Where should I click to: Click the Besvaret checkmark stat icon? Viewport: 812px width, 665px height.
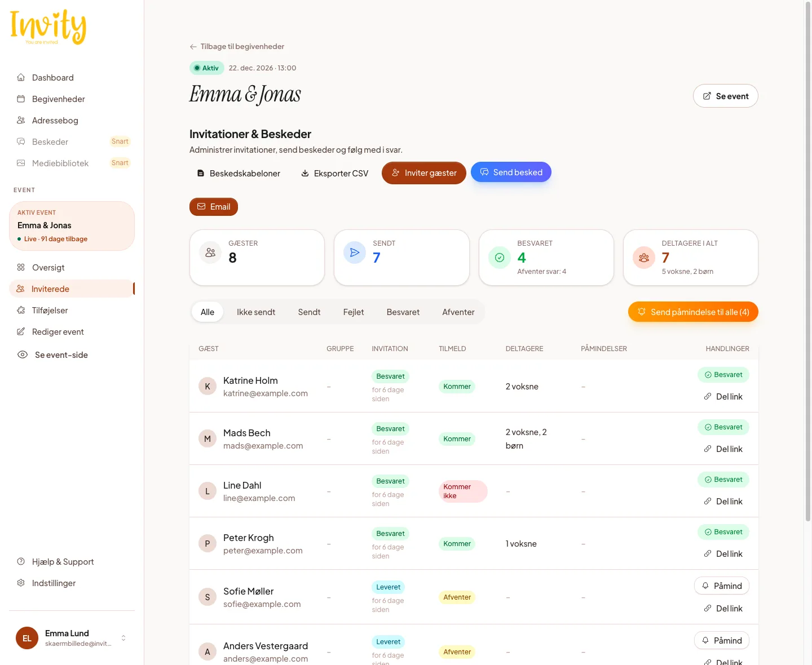point(499,258)
